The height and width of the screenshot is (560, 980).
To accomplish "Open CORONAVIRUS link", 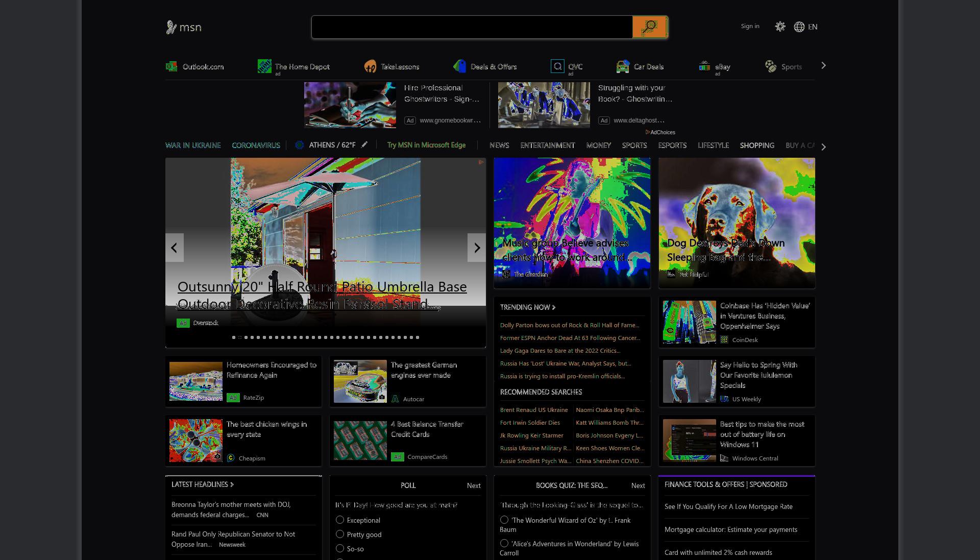I will tap(256, 145).
